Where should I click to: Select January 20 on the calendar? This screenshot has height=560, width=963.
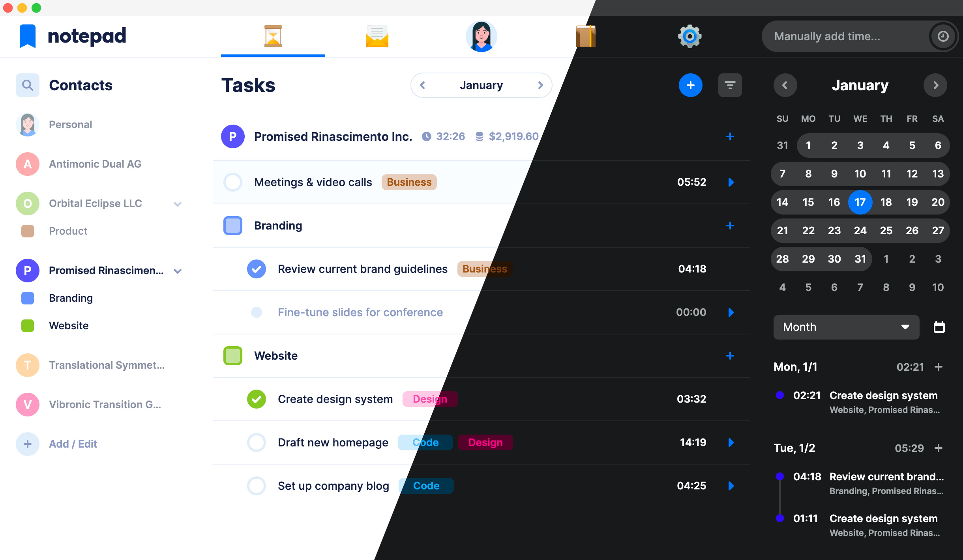(937, 202)
